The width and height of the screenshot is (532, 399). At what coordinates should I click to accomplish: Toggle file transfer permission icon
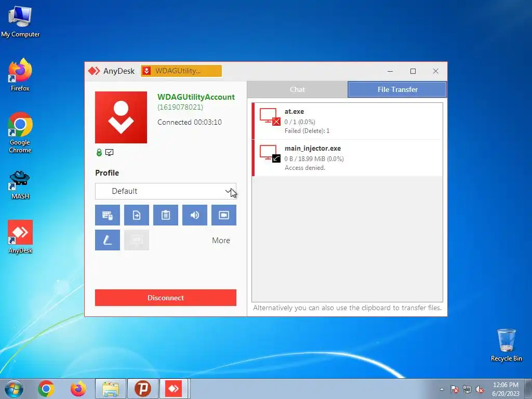coord(137,215)
